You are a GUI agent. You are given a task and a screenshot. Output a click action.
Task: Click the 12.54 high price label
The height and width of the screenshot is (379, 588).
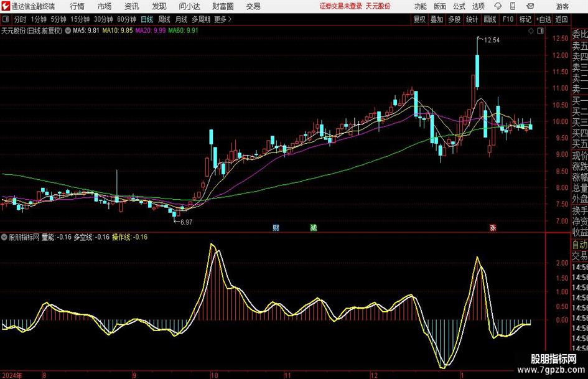coord(492,40)
